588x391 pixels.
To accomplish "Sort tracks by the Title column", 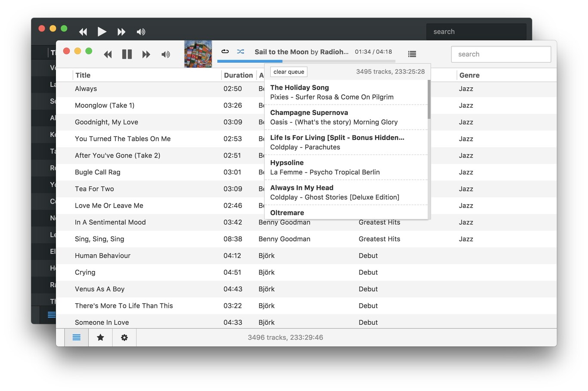I will click(x=83, y=75).
